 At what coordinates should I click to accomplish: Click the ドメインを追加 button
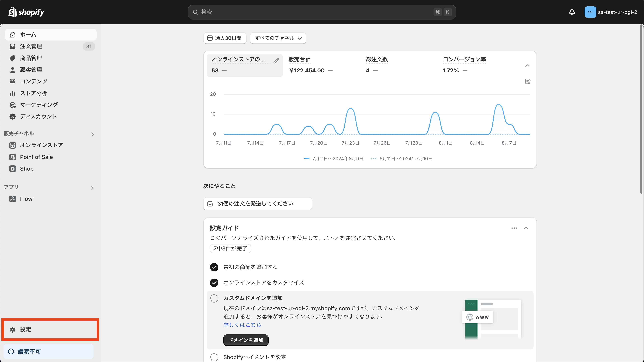pos(246,340)
